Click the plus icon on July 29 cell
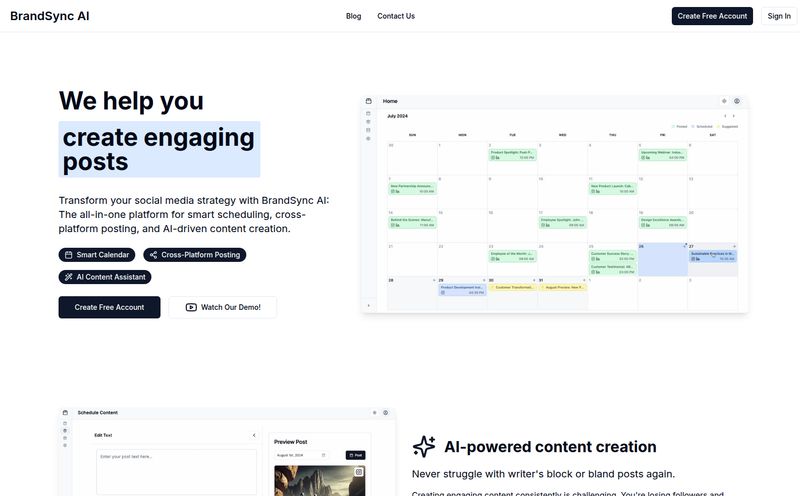The height and width of the screenshot is (496, 800). [484, 280]
